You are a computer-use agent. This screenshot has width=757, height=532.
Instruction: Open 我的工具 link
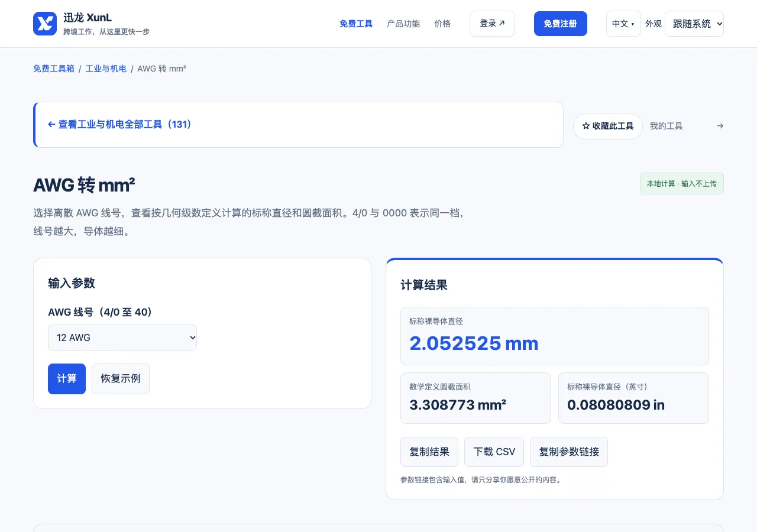pos(666,126)
